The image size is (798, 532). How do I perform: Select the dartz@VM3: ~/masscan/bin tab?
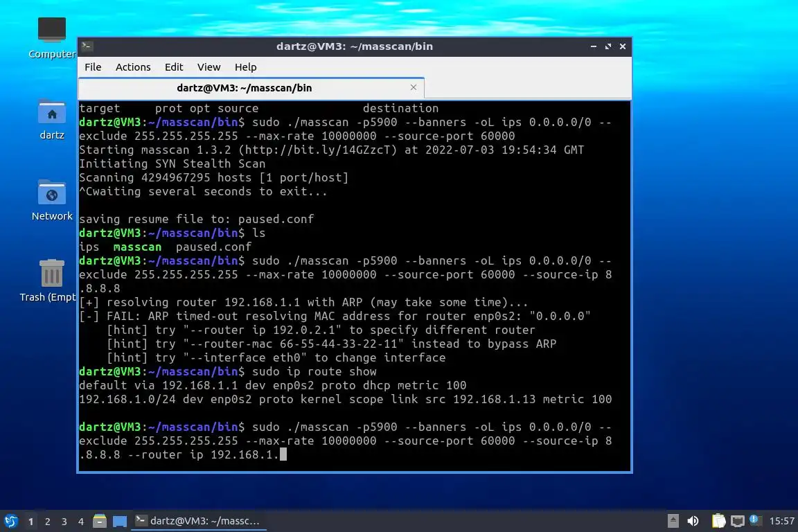251,88
